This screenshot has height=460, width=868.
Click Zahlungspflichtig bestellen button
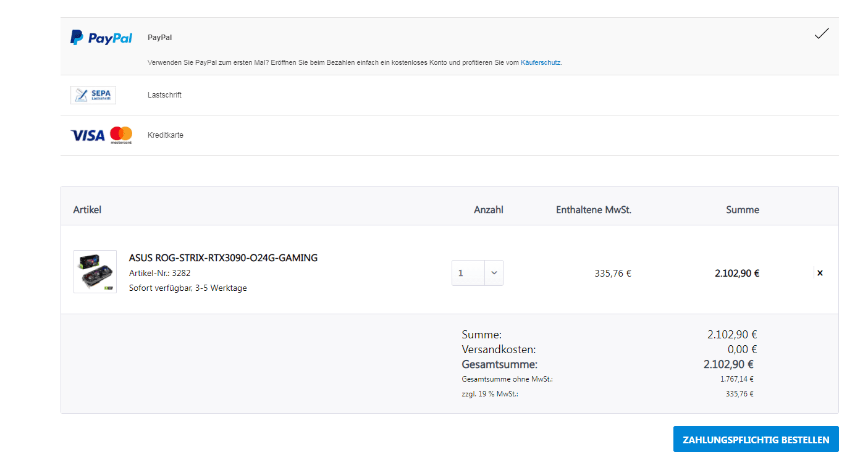(756, 440)
